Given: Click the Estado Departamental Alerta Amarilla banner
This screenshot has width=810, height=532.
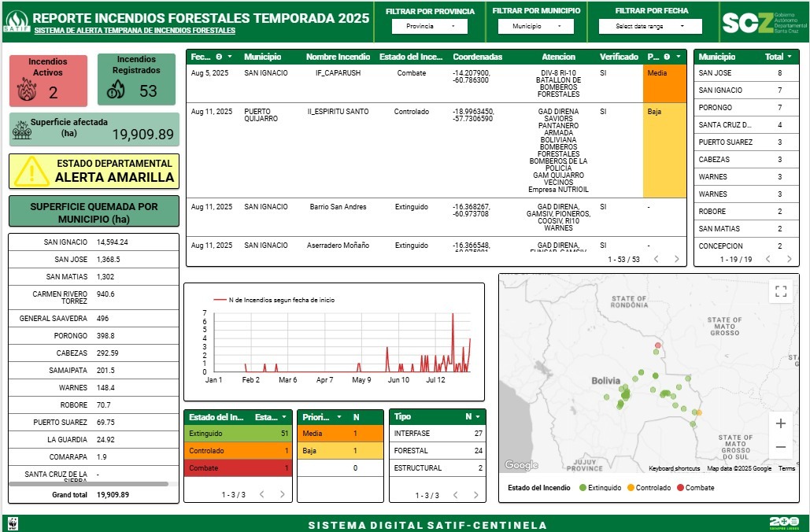Looking at the screenshot, I should (94, 171).
